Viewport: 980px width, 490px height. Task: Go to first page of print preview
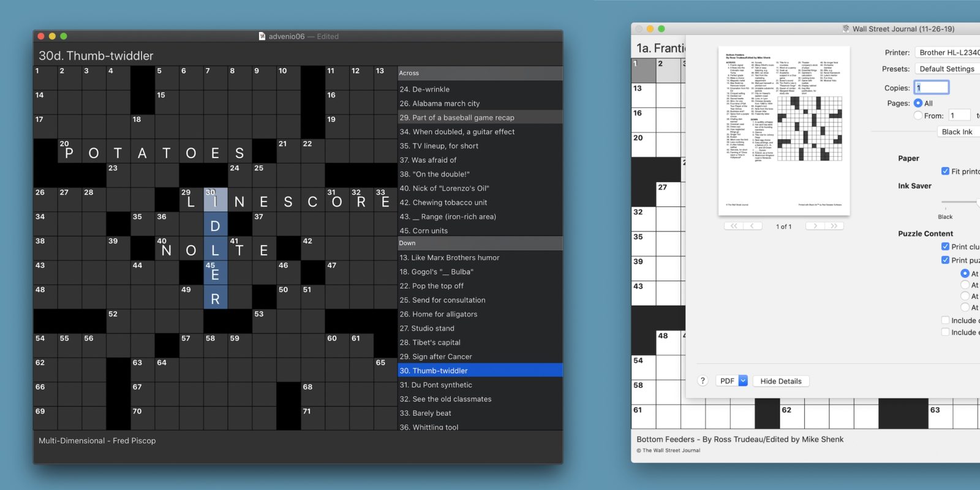733,226
